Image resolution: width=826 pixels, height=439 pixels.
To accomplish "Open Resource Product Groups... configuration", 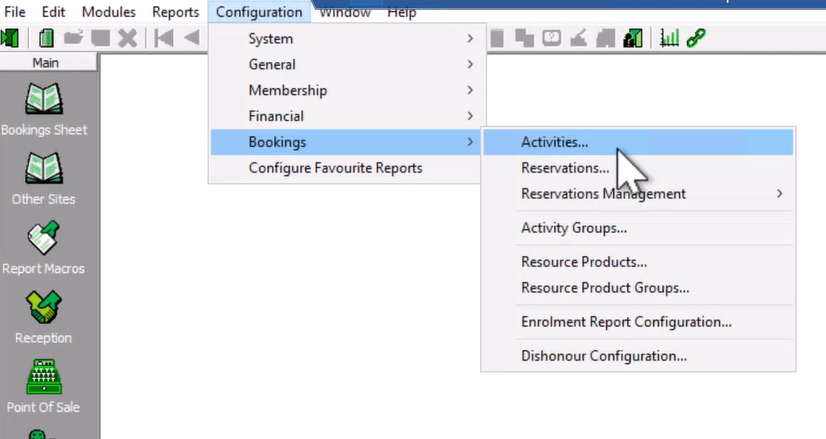I will [638, 288].
